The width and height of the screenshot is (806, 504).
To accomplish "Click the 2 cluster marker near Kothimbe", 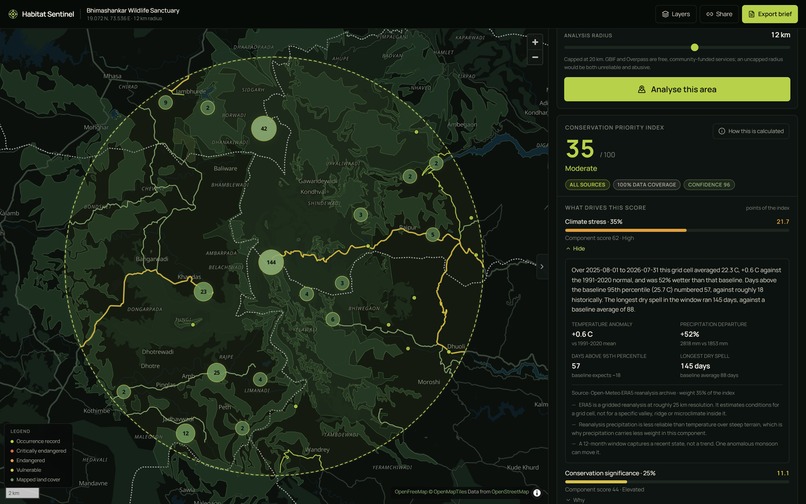I will 123,392.
